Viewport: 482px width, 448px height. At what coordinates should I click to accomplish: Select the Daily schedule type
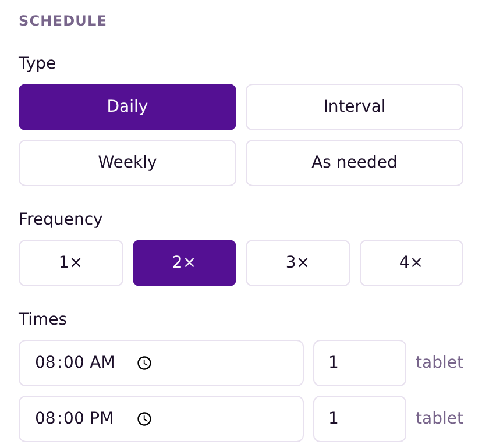pyautogui.click(x=127, y=107)
